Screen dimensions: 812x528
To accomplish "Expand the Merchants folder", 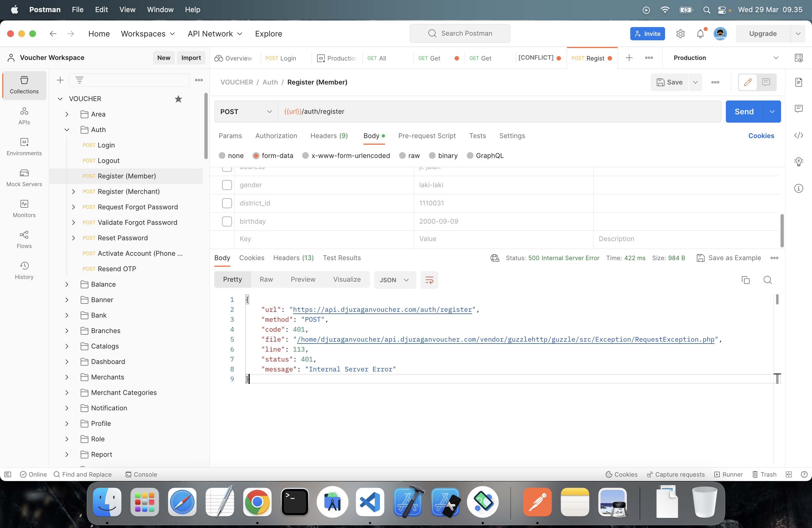I will click(x=67, y=377).
